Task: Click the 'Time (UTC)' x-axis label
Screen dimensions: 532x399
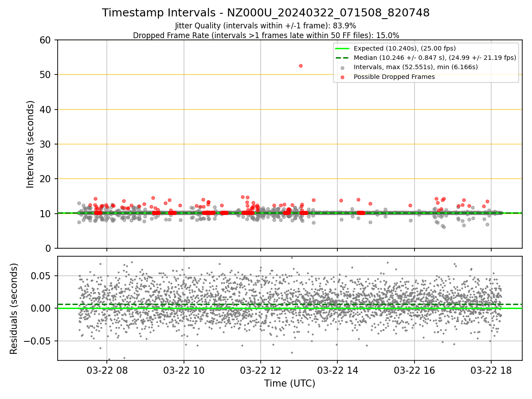Action: coord(289,383)
